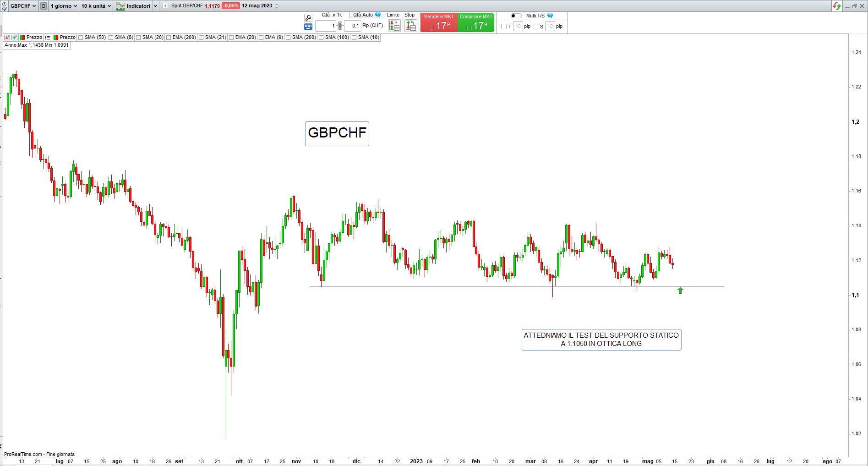Click the S pip value field

(550, 27)
